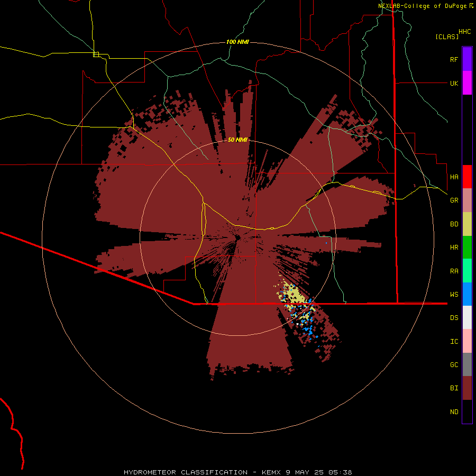Click the HR green legend swatch

point(467,248)
